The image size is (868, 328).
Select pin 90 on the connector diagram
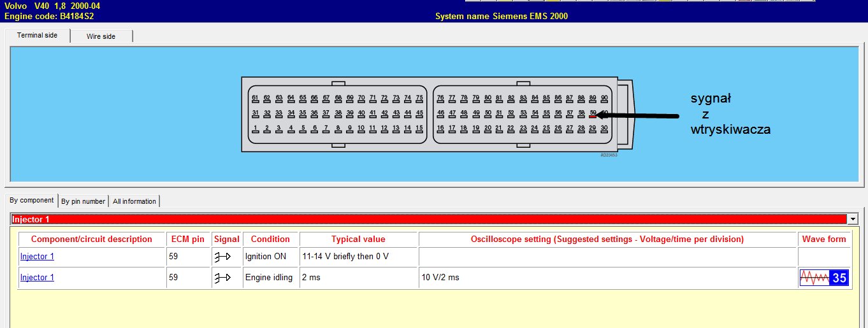pos(604,99)
